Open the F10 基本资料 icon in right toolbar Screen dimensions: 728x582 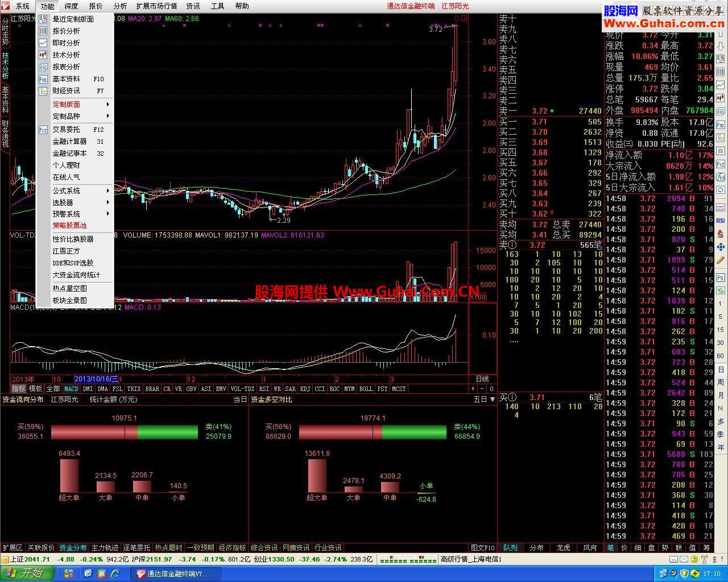721,124
